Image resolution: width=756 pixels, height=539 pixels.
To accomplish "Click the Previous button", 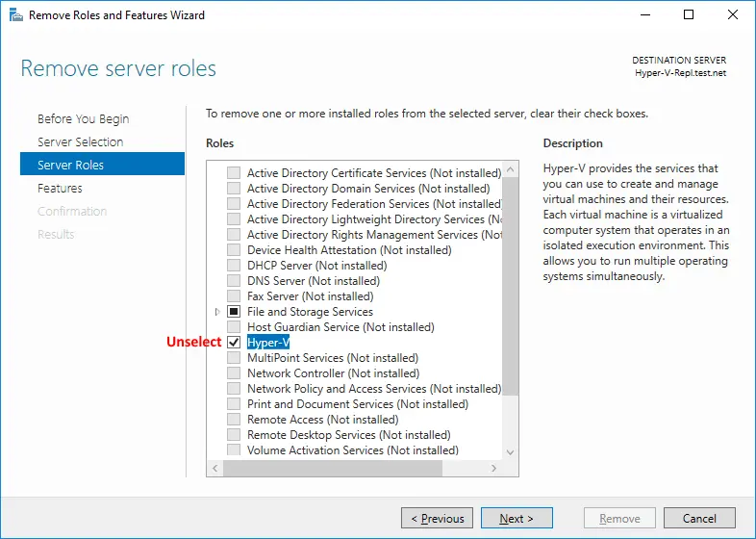I will pos(437,518).
